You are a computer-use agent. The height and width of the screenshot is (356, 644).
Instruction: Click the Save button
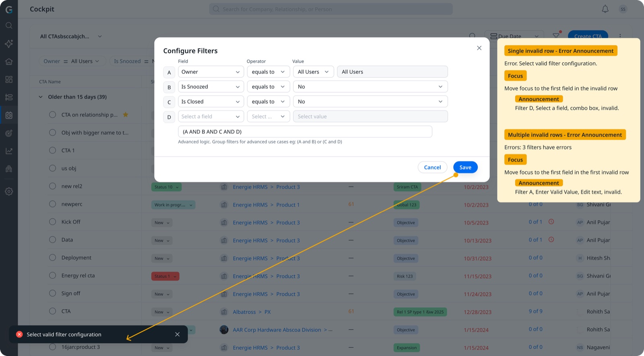465,167
